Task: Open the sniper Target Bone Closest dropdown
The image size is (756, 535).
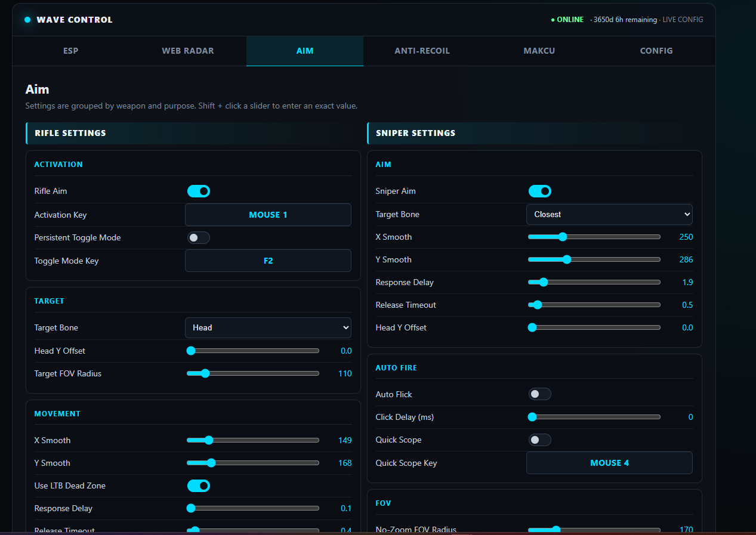Action: tap(609, 214)
